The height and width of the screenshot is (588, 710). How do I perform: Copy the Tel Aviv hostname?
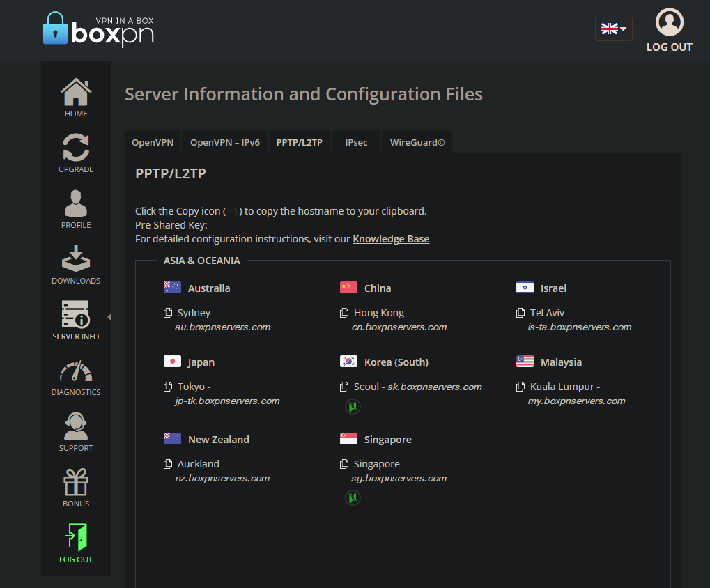tap(520, 312)
